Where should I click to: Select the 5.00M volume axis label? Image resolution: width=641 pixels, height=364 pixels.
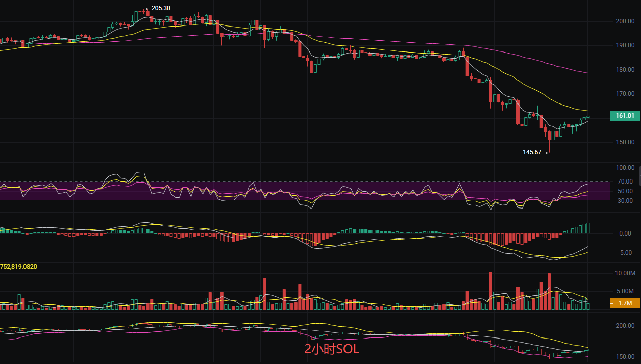point(625,291)
